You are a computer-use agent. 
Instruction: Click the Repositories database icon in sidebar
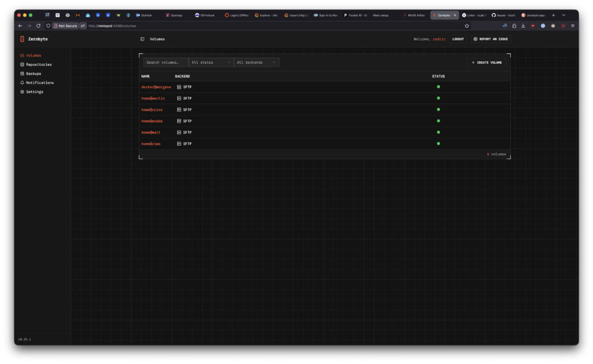(x=22, y=65)
